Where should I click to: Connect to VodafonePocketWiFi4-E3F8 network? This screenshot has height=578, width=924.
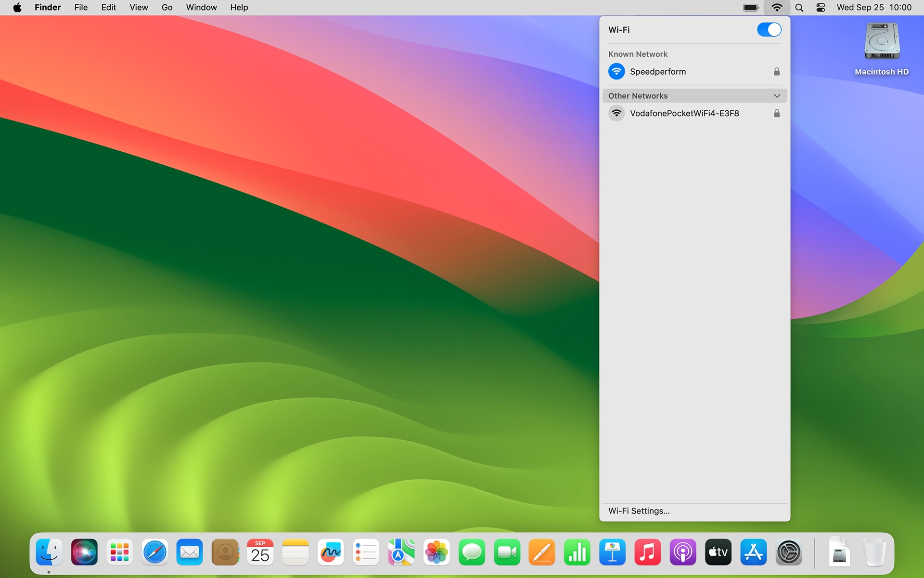tap(684, 113)
